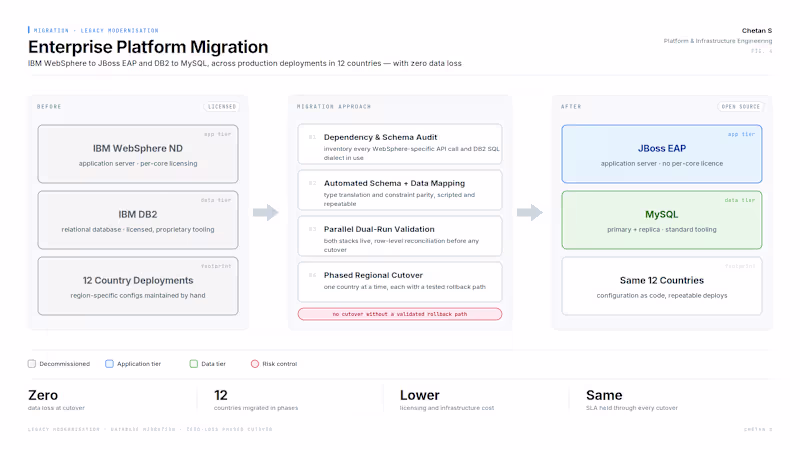Click 'relational database · licensed, proprietary tooling' text

coord(138,230)
